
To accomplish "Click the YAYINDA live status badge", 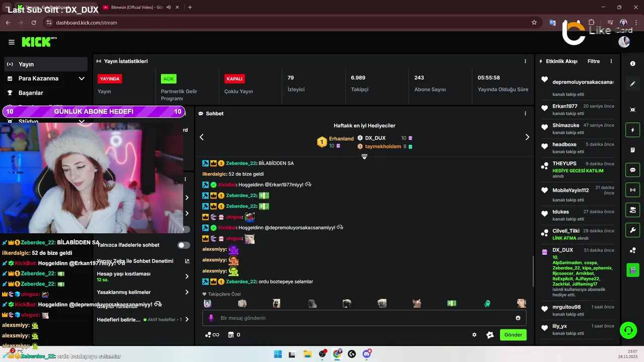I will coord(110,79).
